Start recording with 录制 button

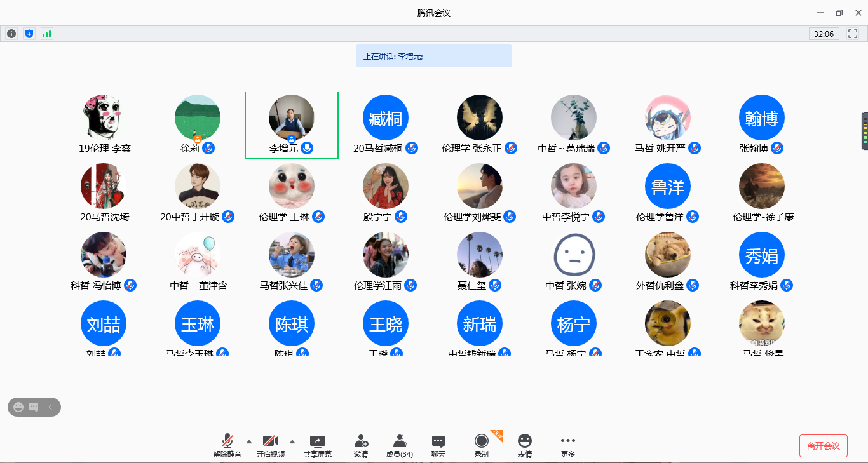coord(482,446)
